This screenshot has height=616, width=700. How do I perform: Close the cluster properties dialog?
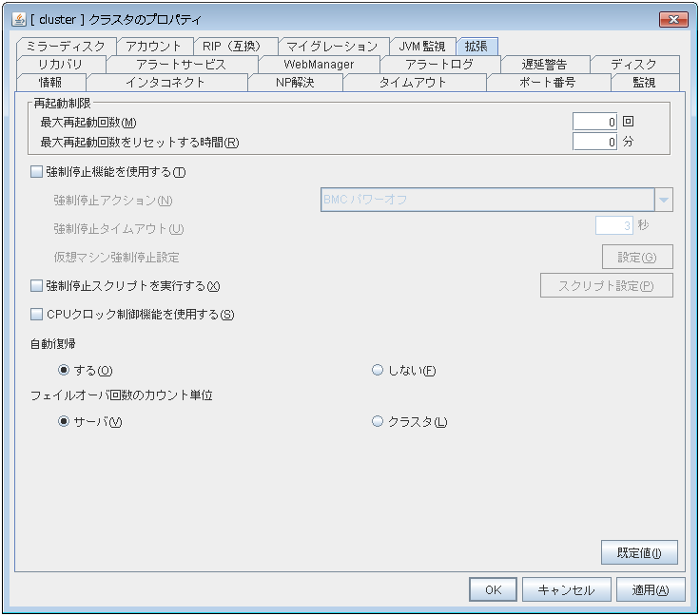coord(673,20)
